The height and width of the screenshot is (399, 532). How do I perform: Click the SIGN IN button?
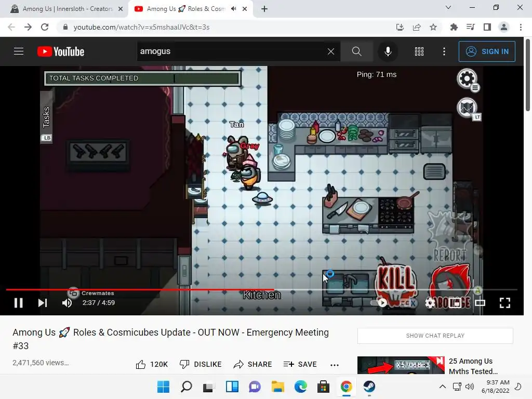[x=487, y=51]
